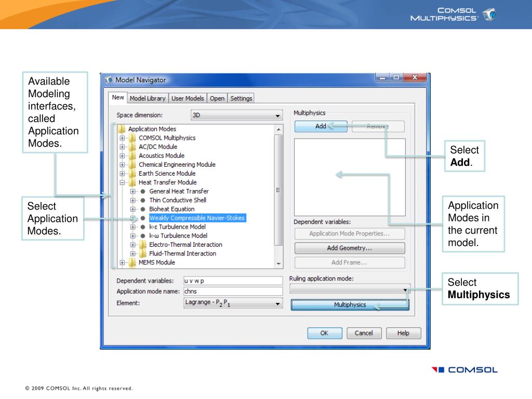Click the Heat Transfer Module folder icon
The height and width of the screenshot is (399, 532).
click(x=132, y=182)
